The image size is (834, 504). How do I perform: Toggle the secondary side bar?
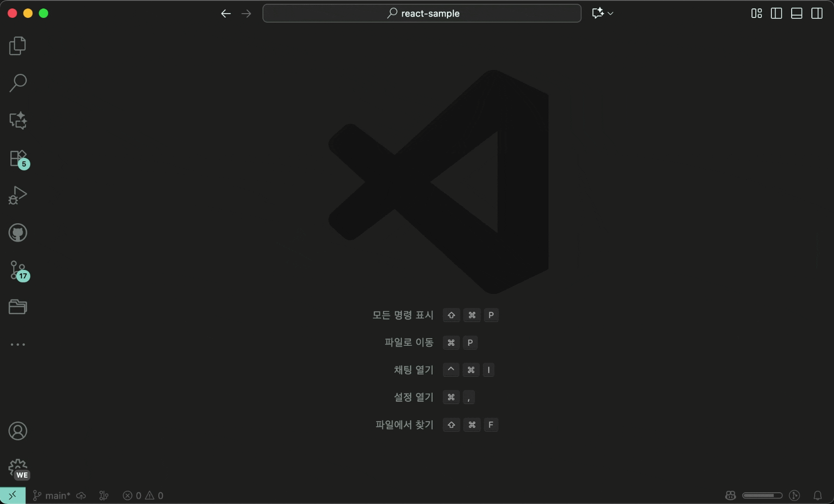tap(817, 14)
